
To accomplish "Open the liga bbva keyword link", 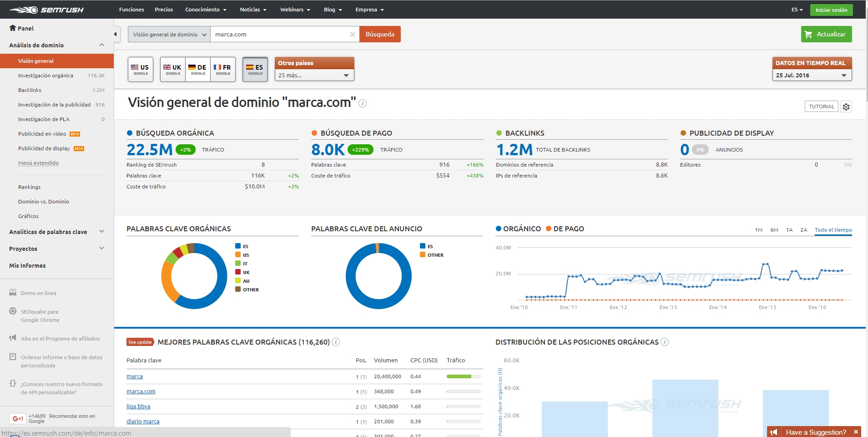I will point(138,407).
